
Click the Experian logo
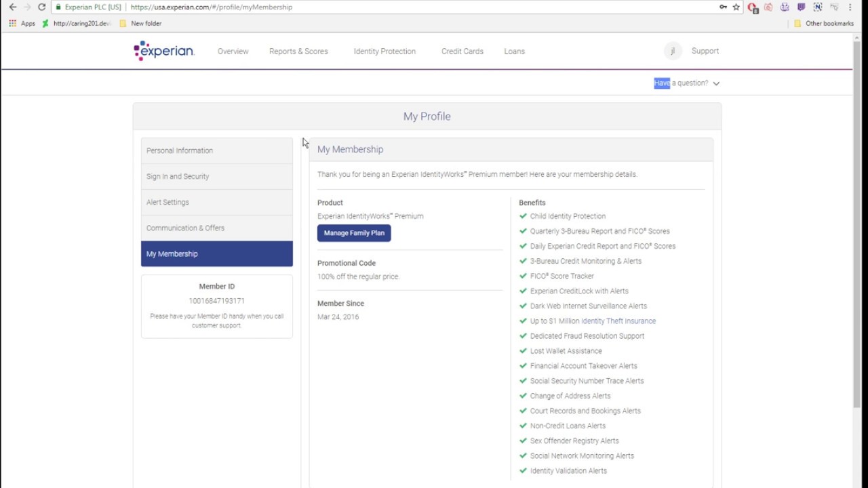[x=163, y=50]
